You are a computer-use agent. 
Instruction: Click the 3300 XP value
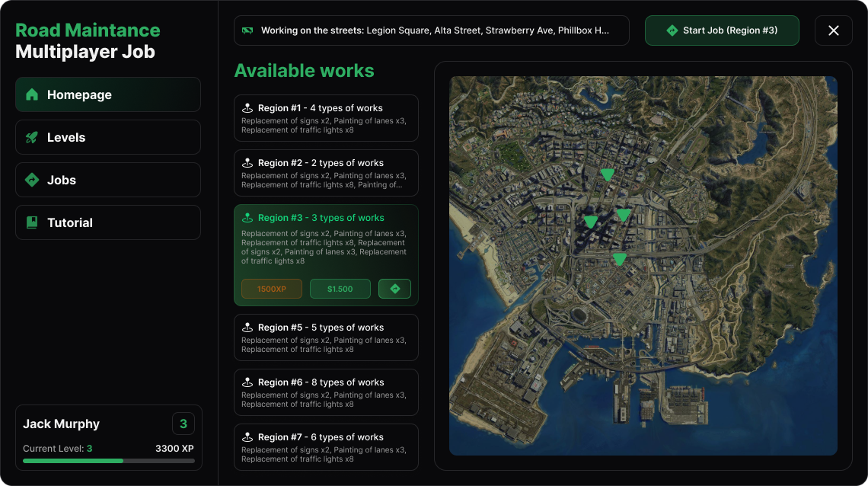click(x=174, y=449)
